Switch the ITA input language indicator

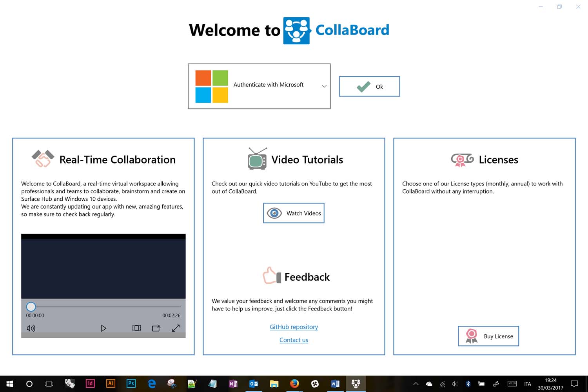point(528,384)
